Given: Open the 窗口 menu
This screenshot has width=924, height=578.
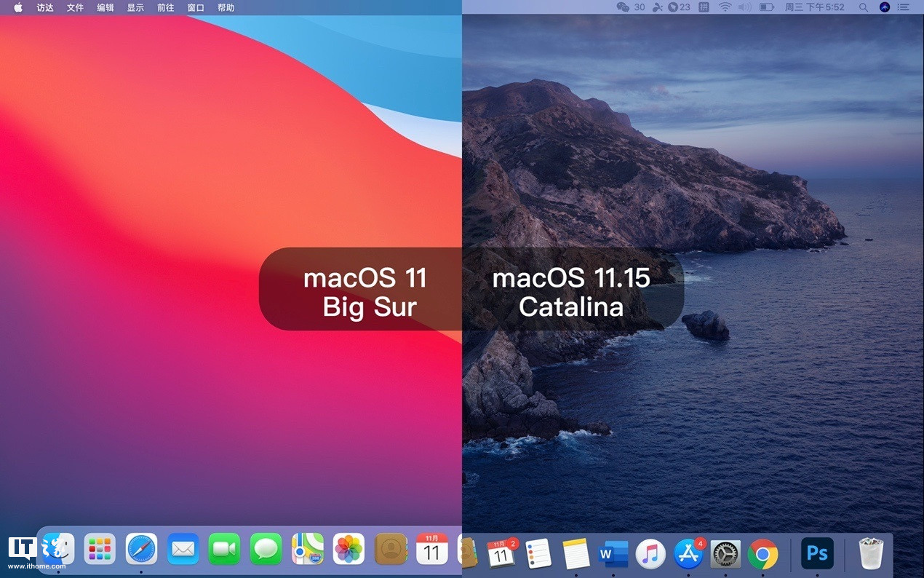Looking at the screenshot, I should click(x=196, y=7).
